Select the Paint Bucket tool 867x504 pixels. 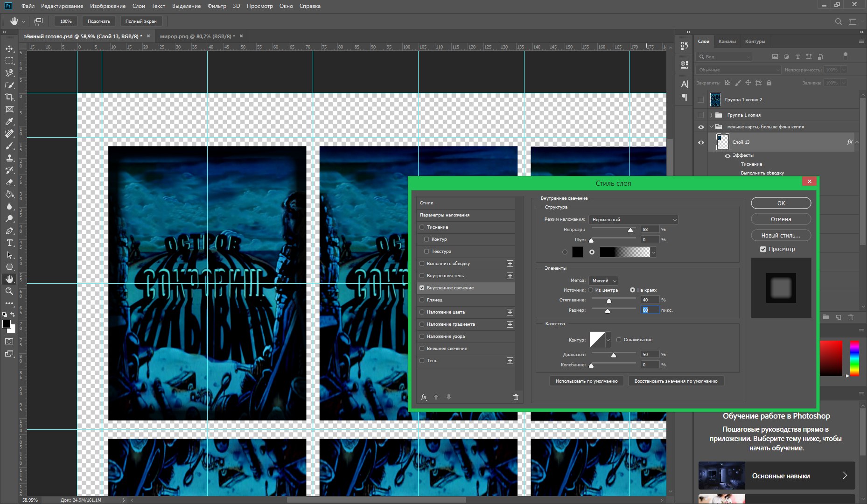pyautogui.click(x=9, y=195)
